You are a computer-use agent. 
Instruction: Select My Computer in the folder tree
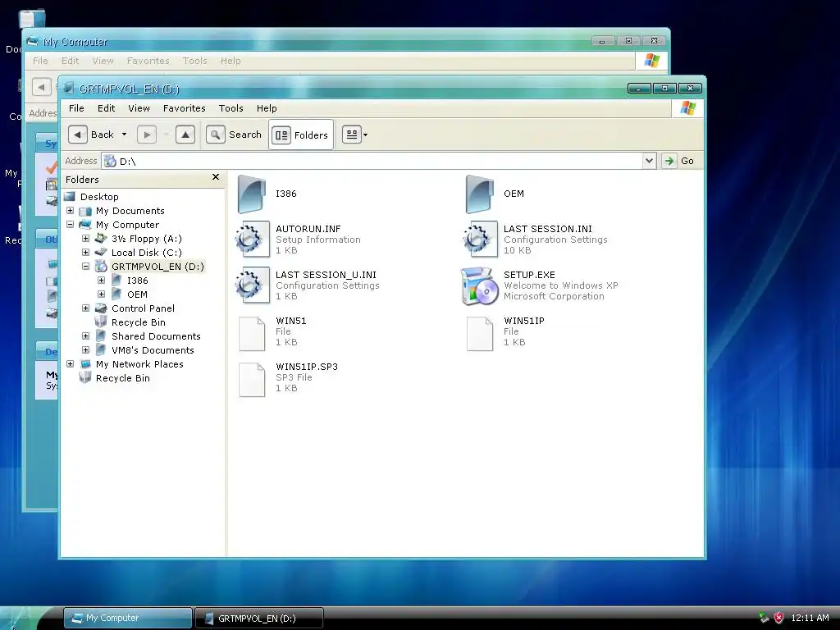(127, 225)
